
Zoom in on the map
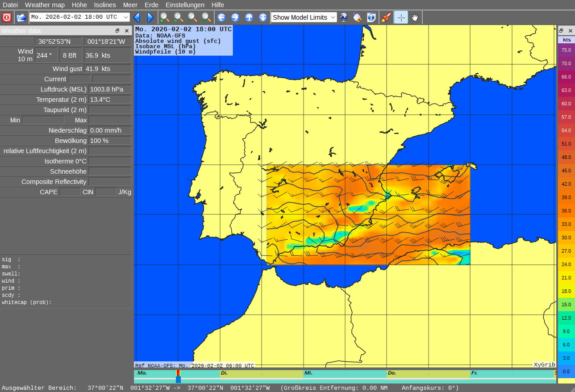pos(165,17)
